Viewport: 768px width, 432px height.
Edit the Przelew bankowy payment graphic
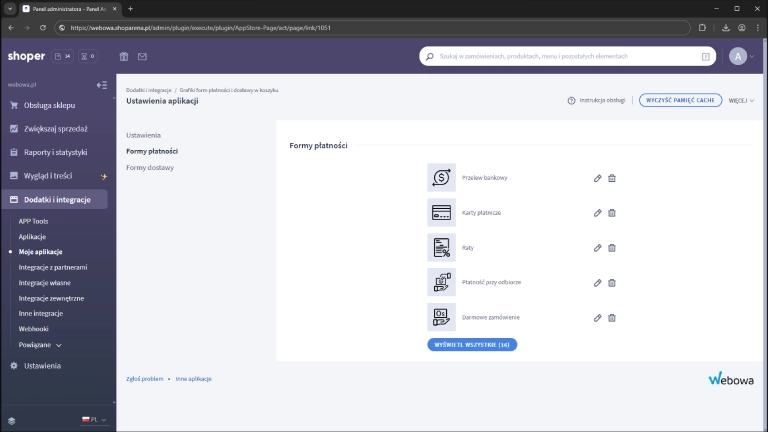[x=598, y=178]
